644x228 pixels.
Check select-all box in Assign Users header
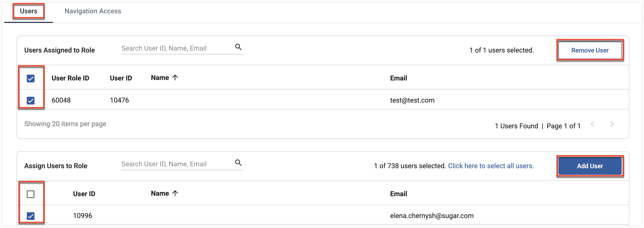[31, 194]
